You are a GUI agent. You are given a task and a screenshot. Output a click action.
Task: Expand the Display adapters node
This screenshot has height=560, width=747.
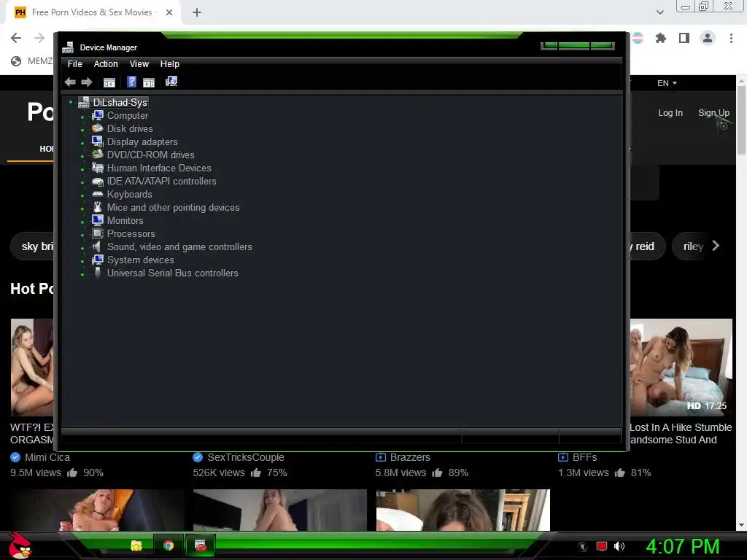point(82,143)
